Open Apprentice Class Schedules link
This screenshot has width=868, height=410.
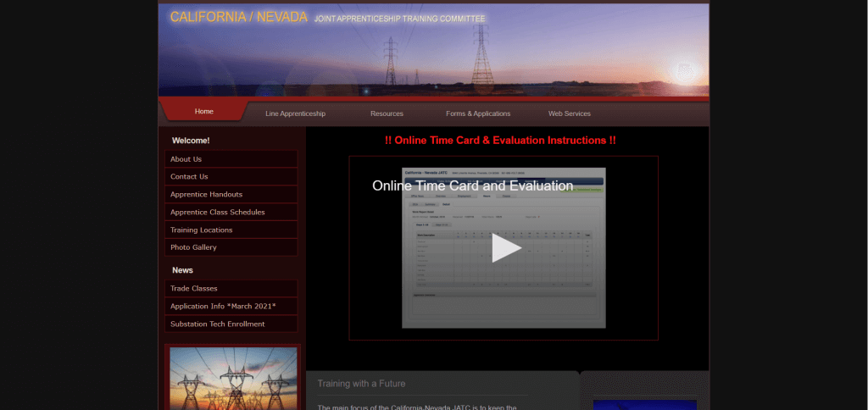coord(217,213)
